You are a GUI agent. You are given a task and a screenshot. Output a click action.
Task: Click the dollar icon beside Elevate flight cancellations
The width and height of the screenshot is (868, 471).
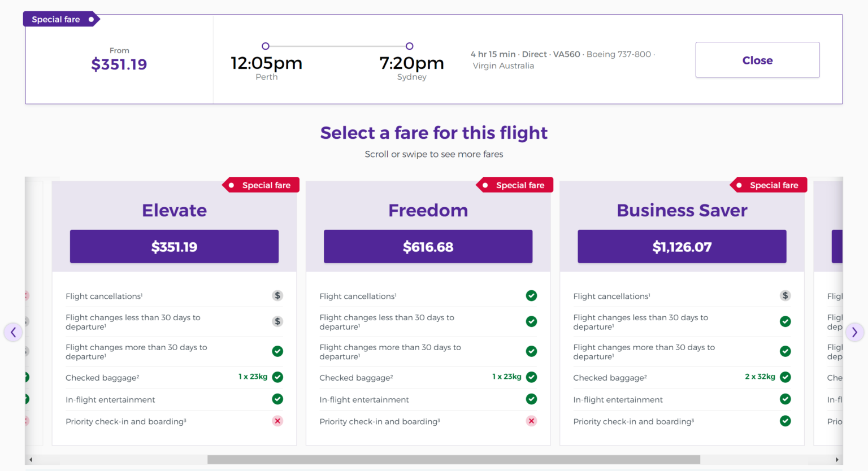(x=277, y=295)
